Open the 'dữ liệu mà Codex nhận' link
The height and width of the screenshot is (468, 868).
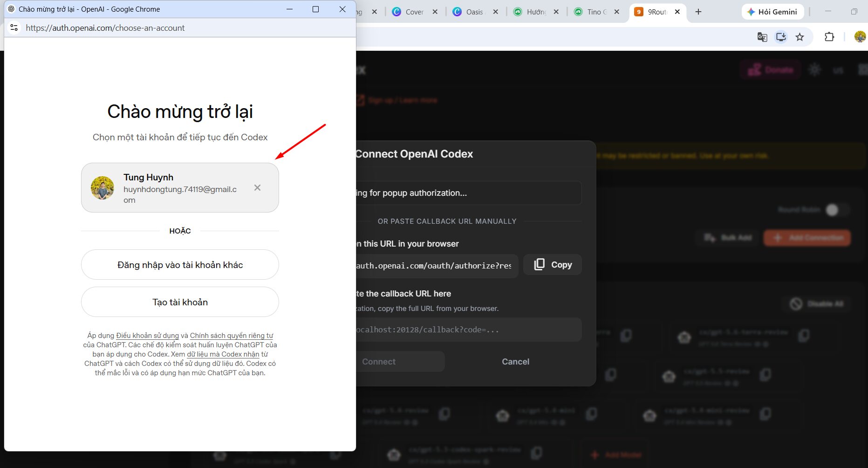223,354
